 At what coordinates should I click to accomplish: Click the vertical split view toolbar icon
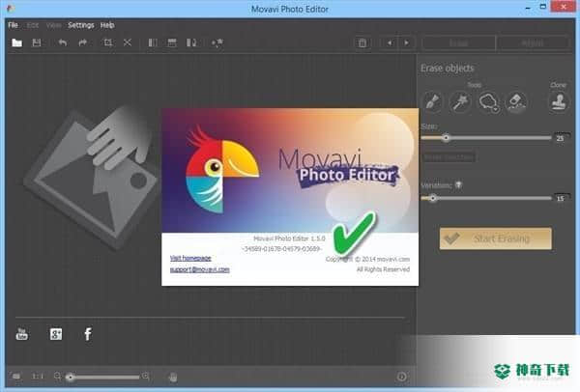(153, 42)
